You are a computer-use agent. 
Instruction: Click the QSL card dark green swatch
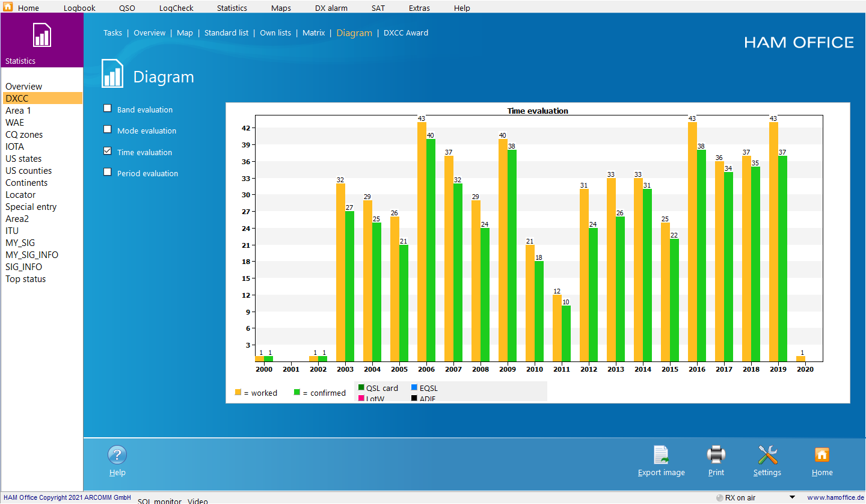tap(361, 387)
